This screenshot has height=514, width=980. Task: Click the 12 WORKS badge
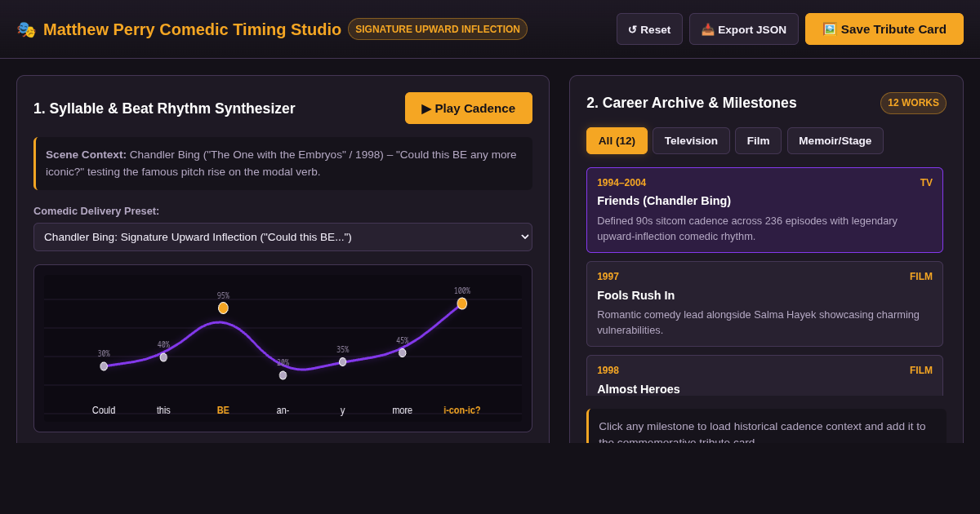pyautogui.click(x=913, y=103)
